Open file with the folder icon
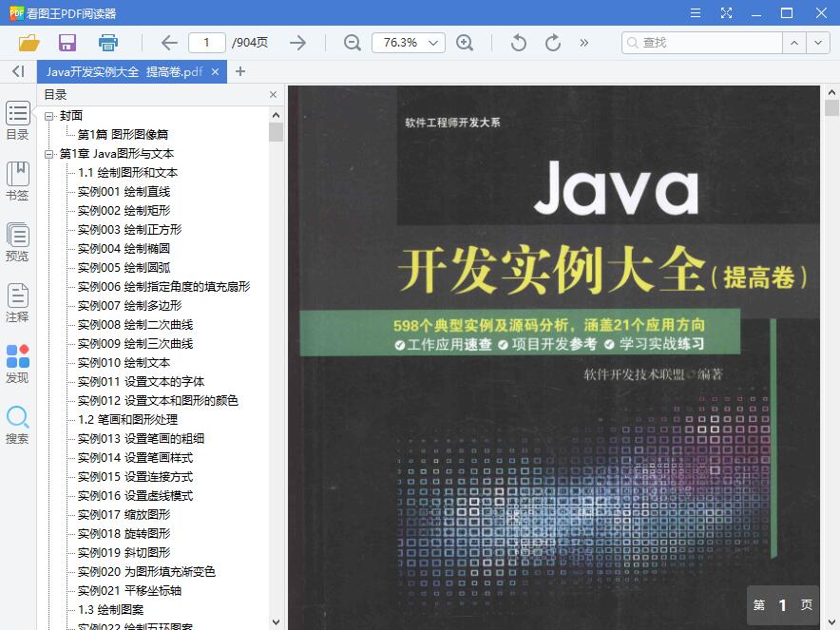This screenshot has height=630, width=840. point(29,43)
